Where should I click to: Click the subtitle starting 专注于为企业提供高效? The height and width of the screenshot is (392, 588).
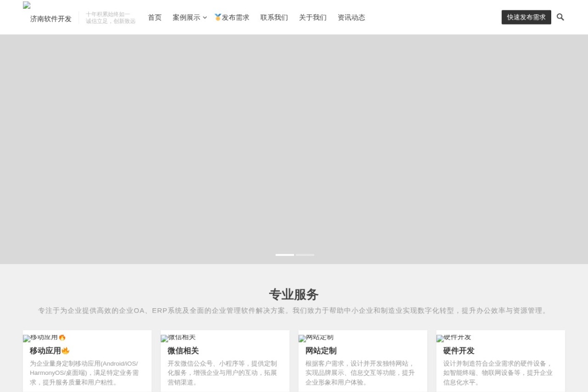pyautogui.click(x=294, y=311)
